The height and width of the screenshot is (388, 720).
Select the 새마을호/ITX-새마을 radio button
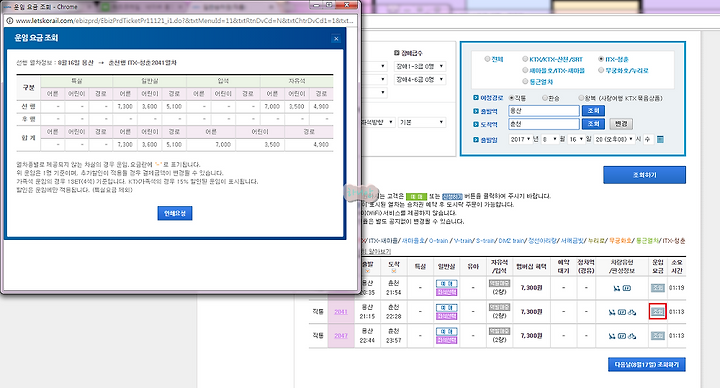pyautogui.click(x=525, y=70)
